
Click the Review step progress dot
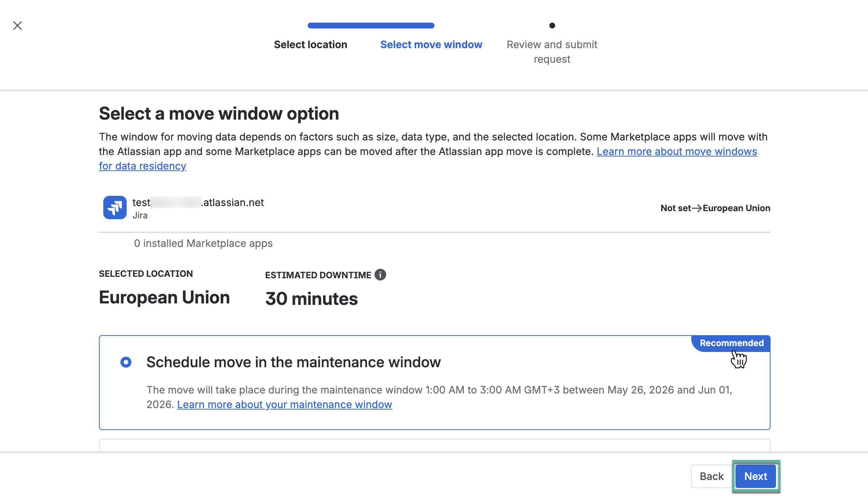552,26
